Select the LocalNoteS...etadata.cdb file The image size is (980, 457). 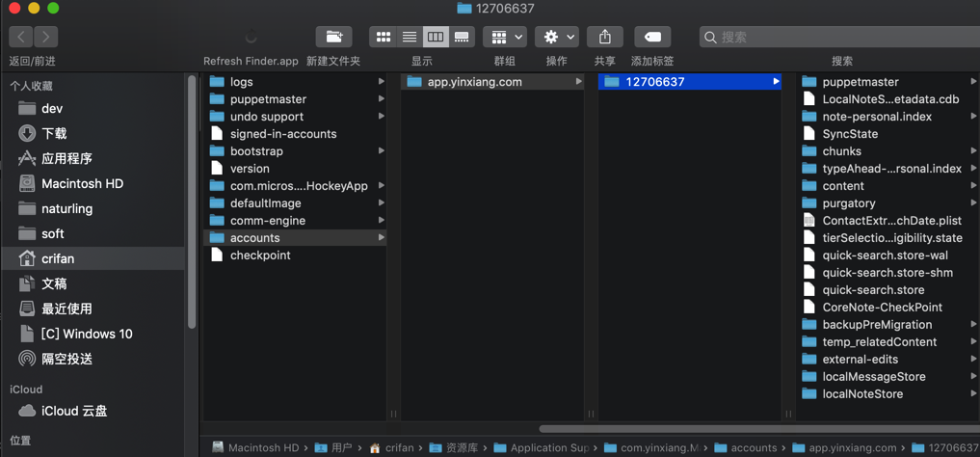coord(888,99)
